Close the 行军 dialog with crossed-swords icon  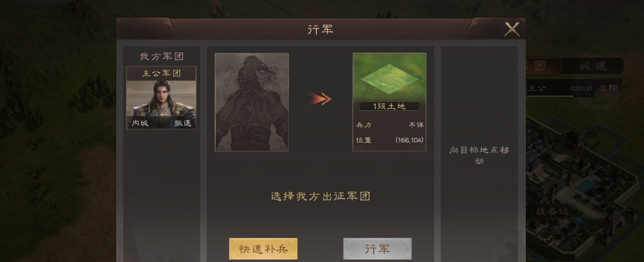tap(512, 29)
